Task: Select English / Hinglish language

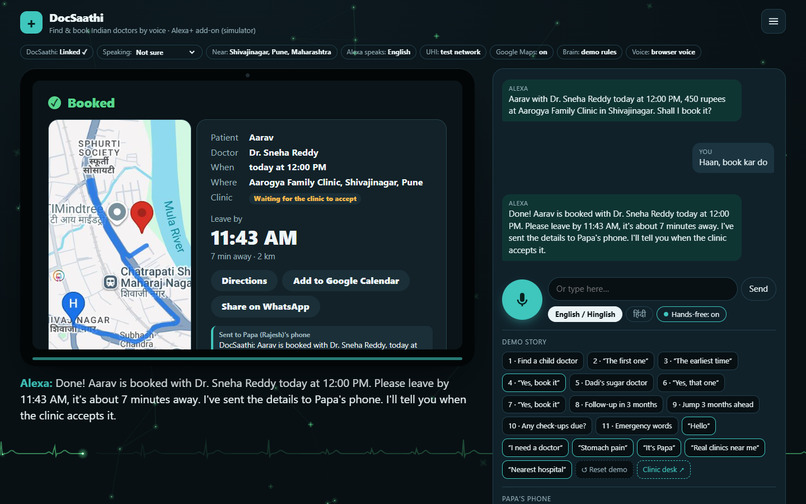Action: pos(585,314)
